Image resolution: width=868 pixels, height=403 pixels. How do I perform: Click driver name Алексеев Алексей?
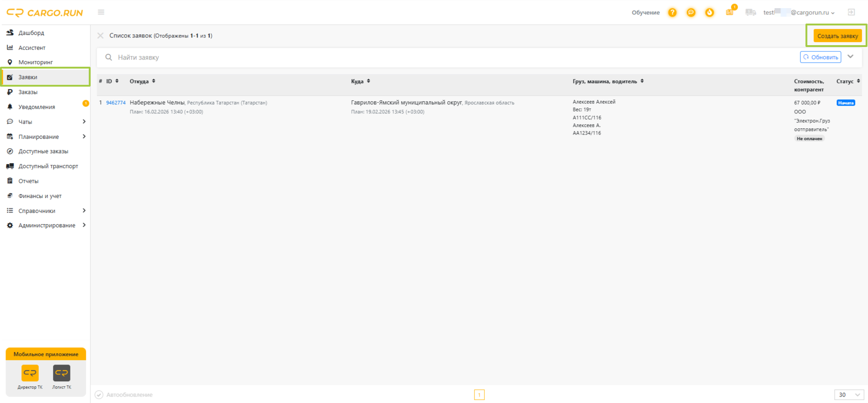click(x=594, y=102)
